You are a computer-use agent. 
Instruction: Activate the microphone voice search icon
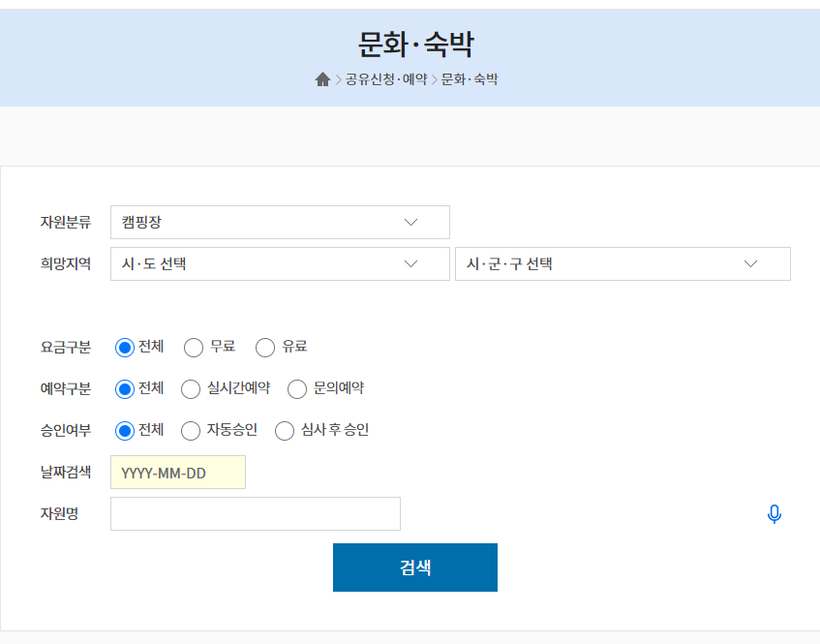[774, 513]
